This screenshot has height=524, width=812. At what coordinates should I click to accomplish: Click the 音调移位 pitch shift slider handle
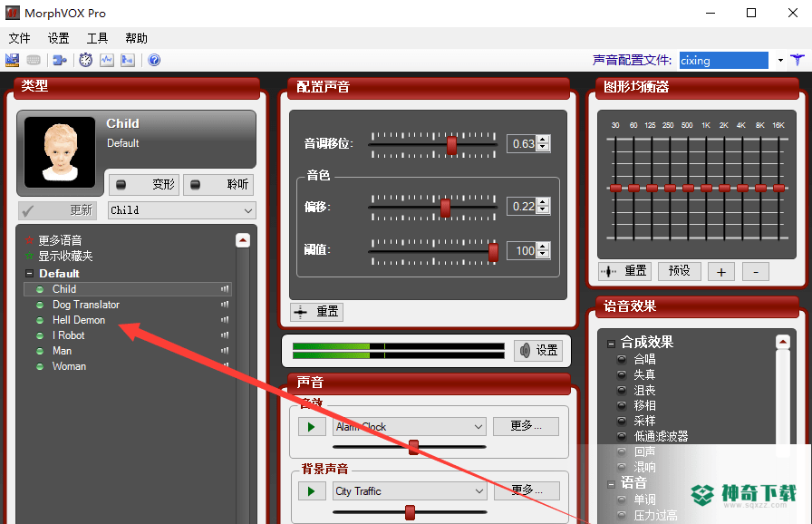pyautogui.click(x=451, y=145)
